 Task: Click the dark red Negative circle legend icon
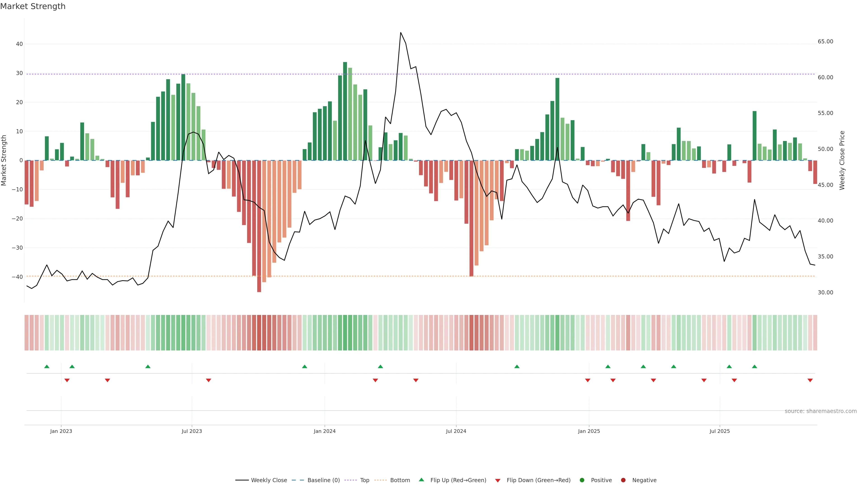[x=623, y=480]
